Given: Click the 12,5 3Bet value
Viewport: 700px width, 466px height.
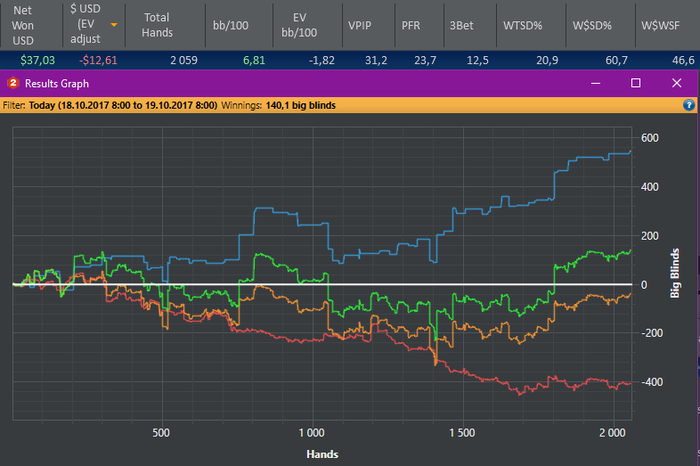Looking at the screenshot, I should point(477,60).
